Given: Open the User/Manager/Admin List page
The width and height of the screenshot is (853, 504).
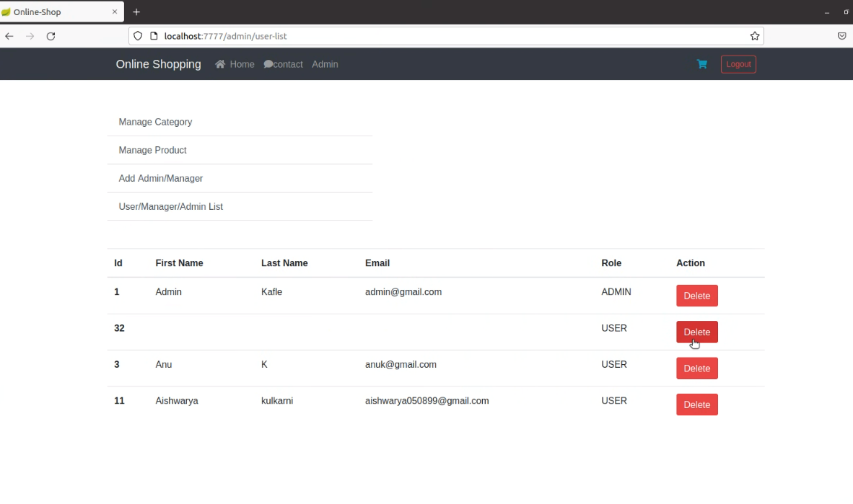Looking at the screenshot, I should (x=170, y=206).
